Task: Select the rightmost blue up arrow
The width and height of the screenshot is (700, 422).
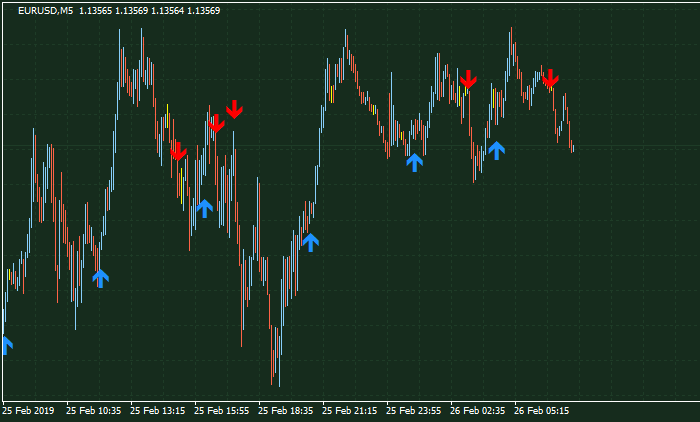Action: tap(496, 150)
